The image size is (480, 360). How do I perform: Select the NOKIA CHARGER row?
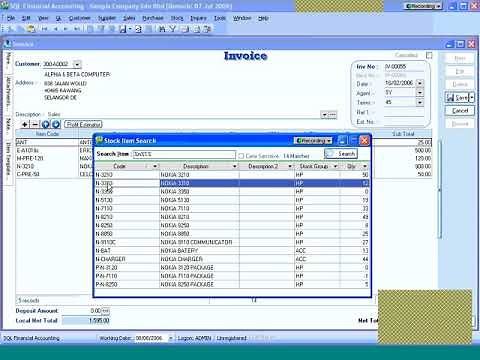click(232, 259)
